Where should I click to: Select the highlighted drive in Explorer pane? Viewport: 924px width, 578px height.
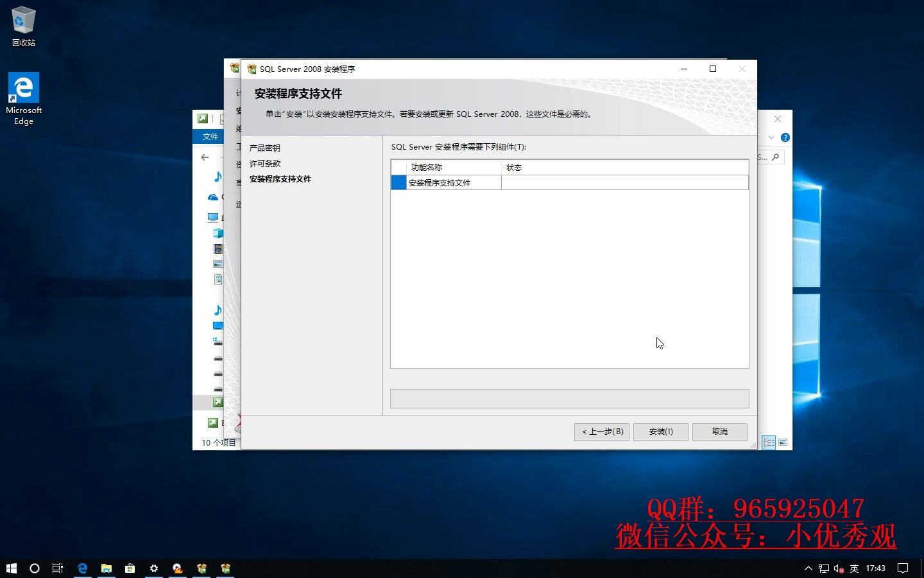[218, 402]
